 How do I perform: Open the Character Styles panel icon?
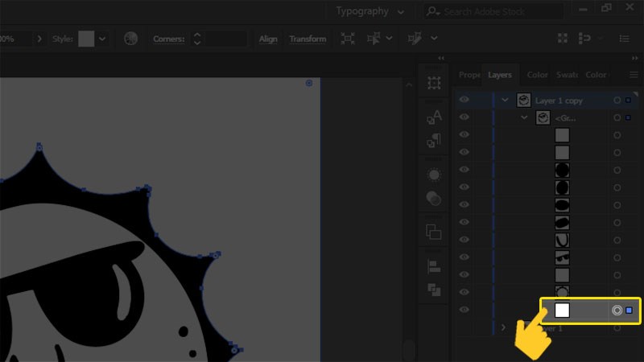pyautogui.click(x=434, y=117)
